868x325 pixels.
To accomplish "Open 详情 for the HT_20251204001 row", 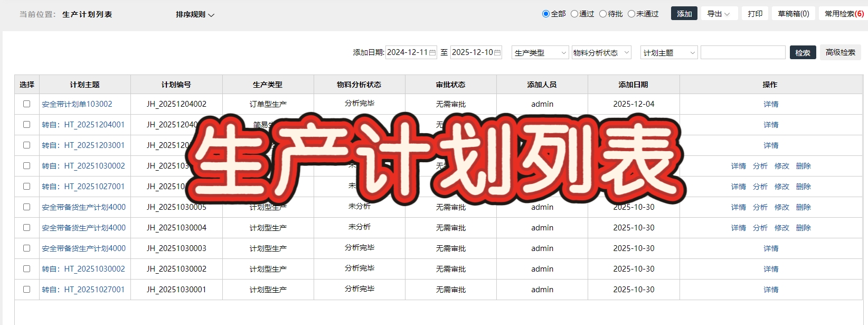I will click(x=771, y=125).
